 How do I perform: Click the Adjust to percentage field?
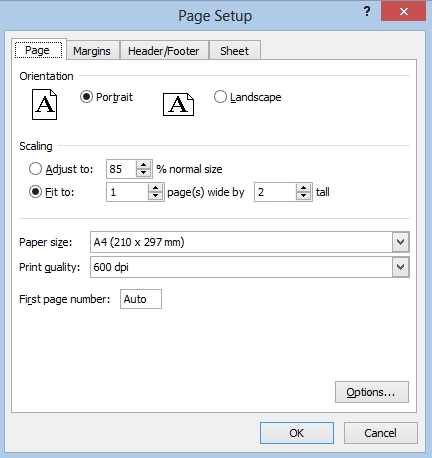pyautogui.click(x=121, y=169)
